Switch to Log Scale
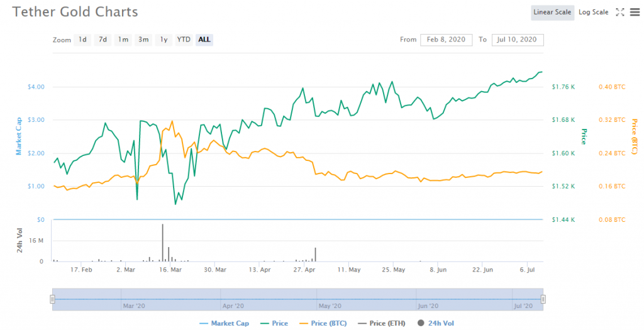The width and height of the screenshot is (644, 330). point(593,12)
